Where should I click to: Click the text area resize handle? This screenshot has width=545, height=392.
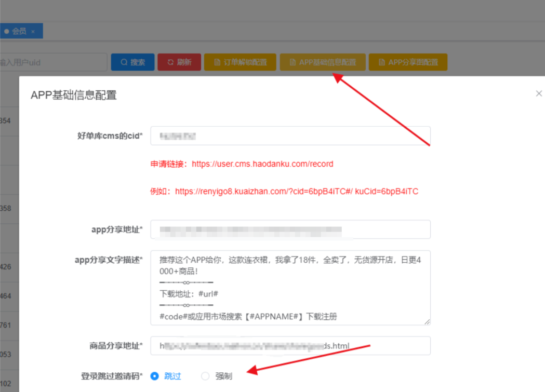(x=427, y=322)
